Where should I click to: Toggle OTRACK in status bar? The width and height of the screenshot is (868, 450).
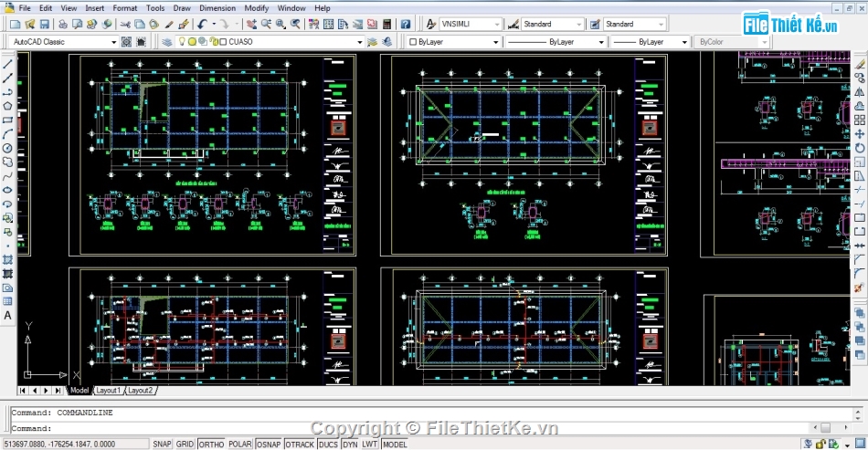pyautogui.click(x=300, y=444)
